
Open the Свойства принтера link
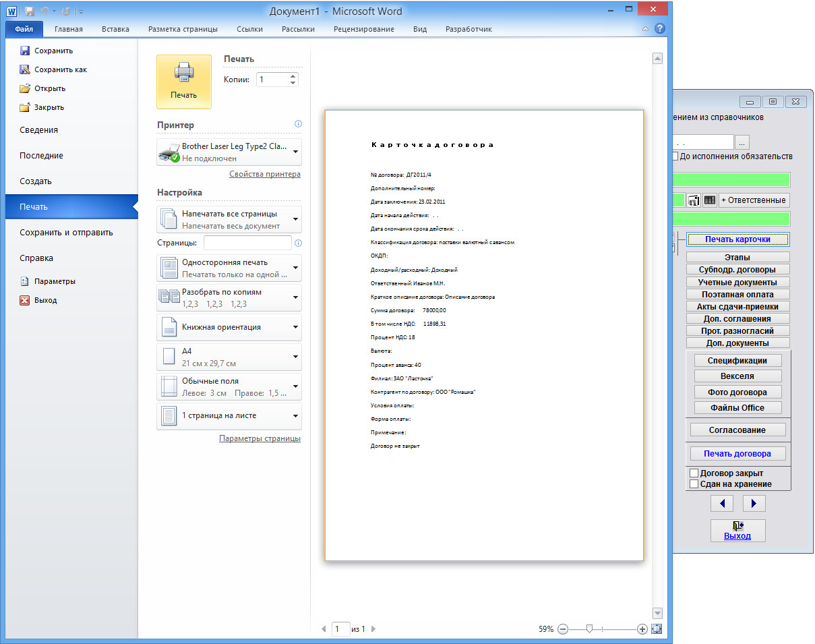(x=265, y=174)
